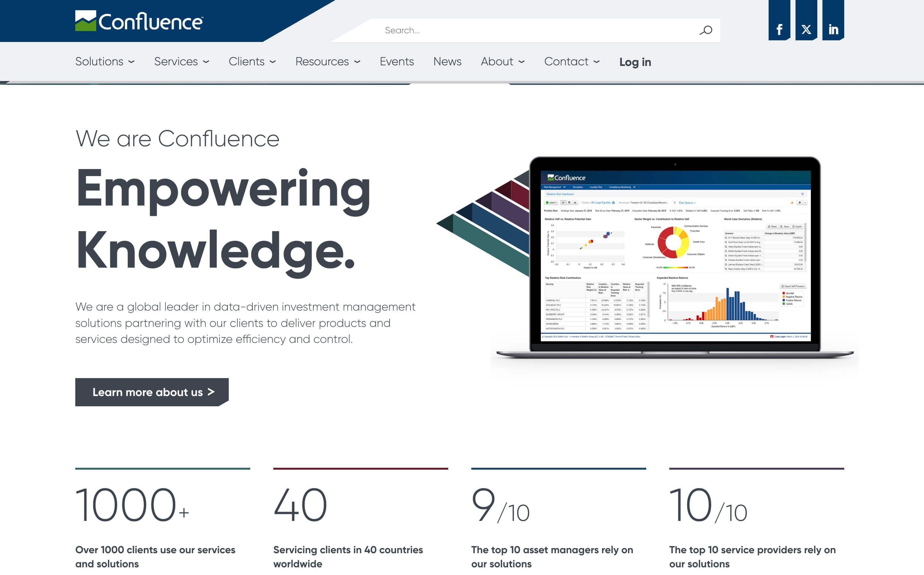Go to the Events page
The image size is (924, 575).
tap(397, 61)
